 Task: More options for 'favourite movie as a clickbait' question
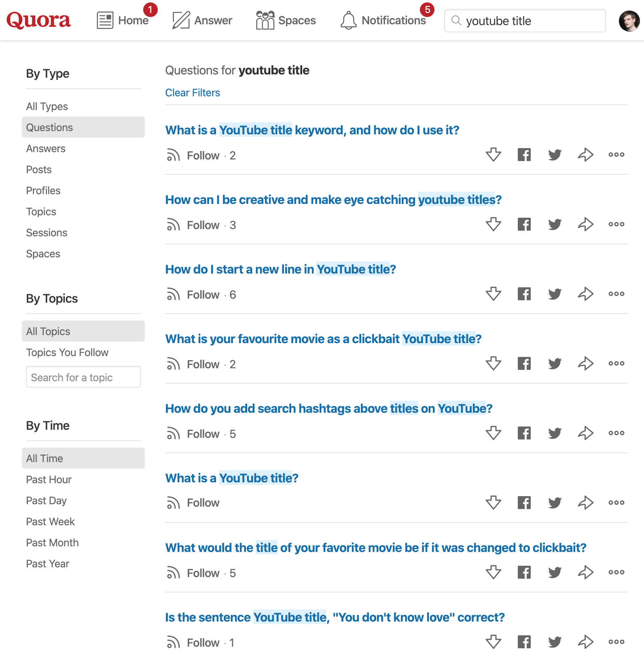[x=616, y=363]
